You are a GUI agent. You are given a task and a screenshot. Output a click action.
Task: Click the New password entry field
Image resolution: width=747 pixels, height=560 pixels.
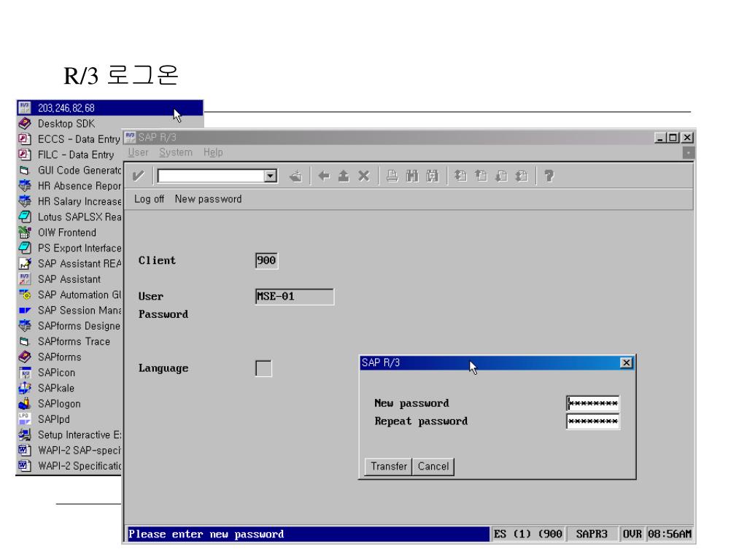tap(592, 403)
